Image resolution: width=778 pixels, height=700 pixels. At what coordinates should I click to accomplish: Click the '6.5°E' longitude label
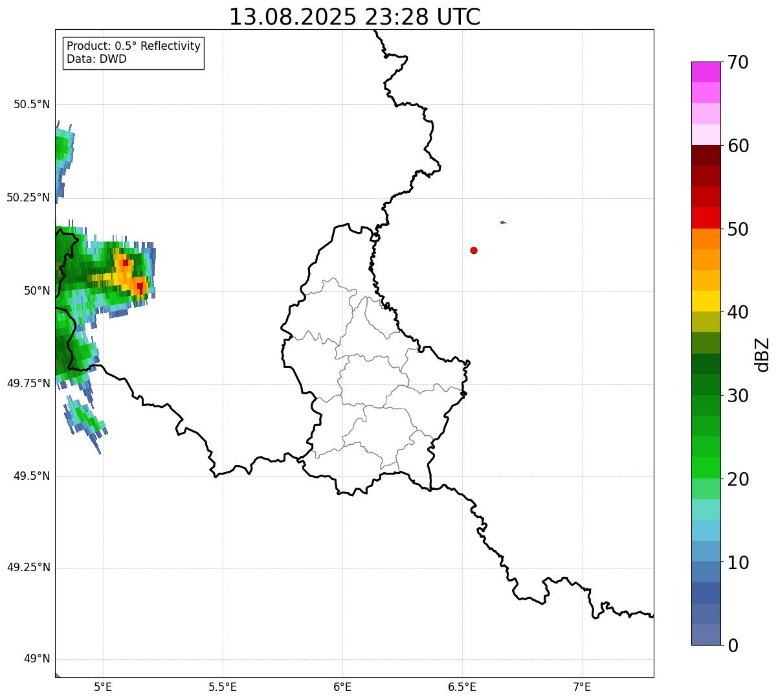click(x=462, y=686)
